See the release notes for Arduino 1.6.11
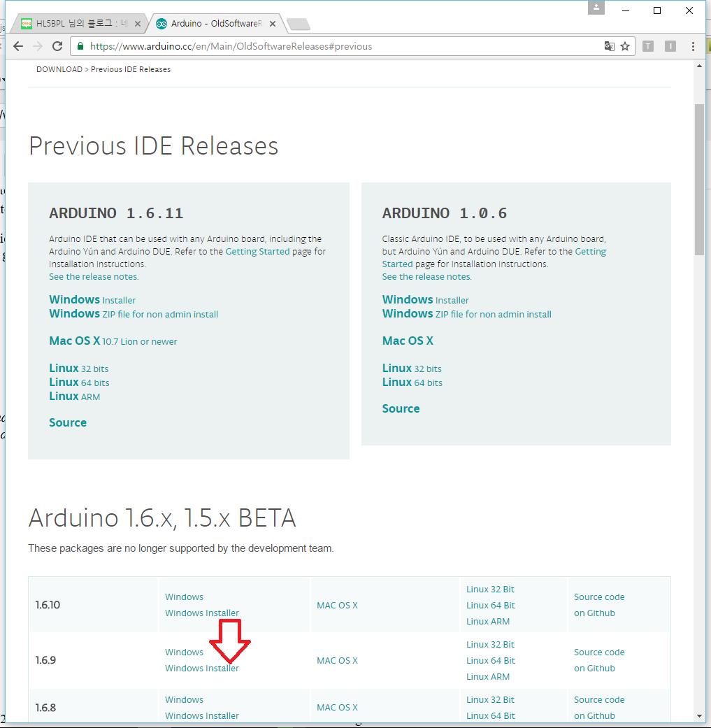711x728 pixels. click(x=94, y=276)
